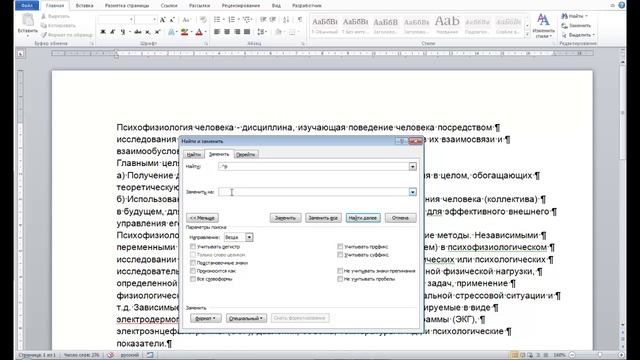Expand the Выделить dropdown in the ribbon
This screenshot has width=640, height=360.
[x=593, y=35]
